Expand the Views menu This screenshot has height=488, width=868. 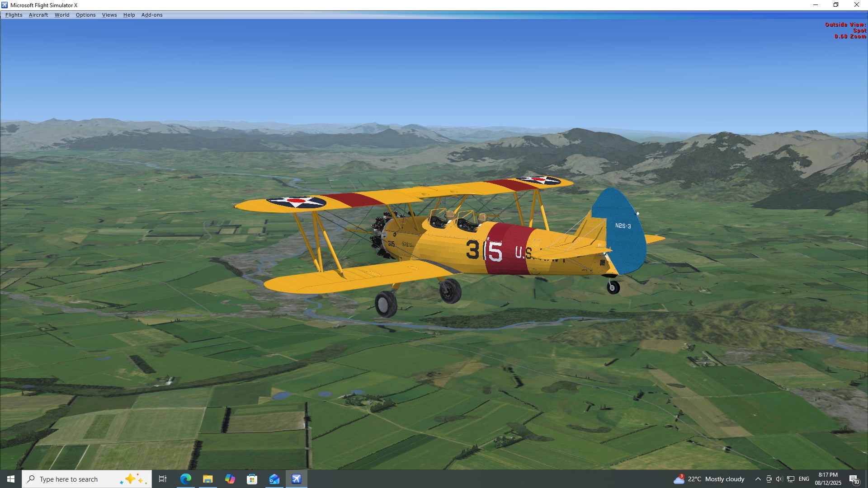click(109, 15)
